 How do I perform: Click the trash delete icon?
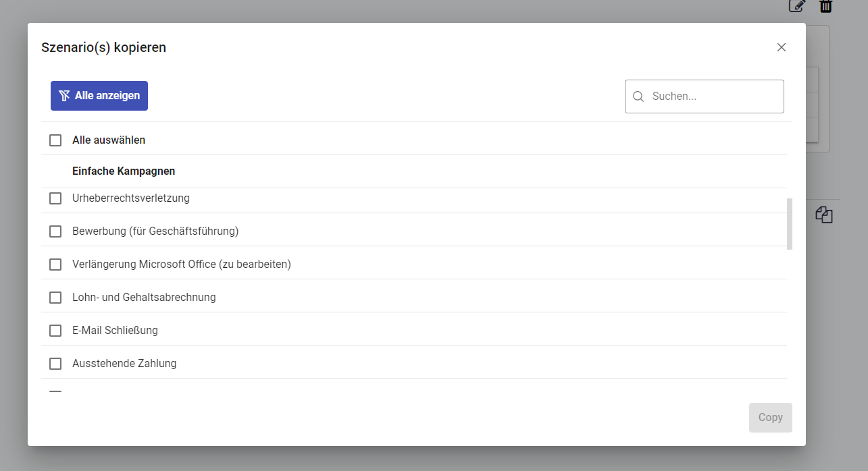click(825, 6)
